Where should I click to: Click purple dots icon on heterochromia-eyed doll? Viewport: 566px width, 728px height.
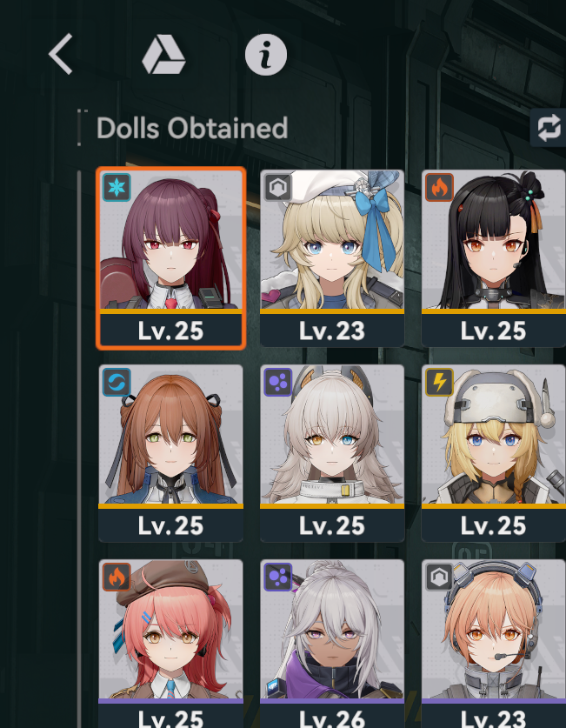click(x=278, y=383)
